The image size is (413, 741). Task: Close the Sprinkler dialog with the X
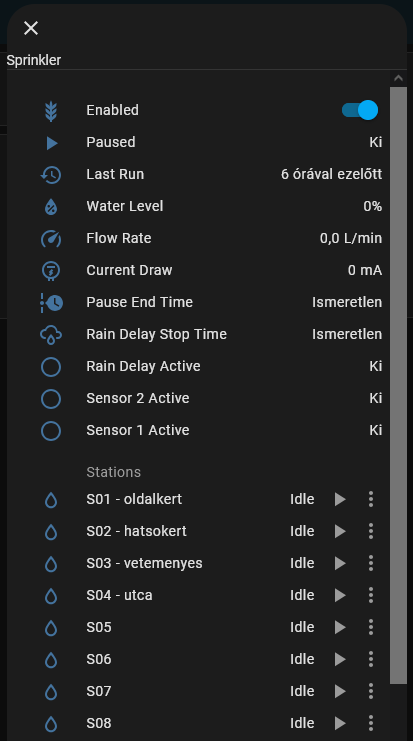click(31, 28)
